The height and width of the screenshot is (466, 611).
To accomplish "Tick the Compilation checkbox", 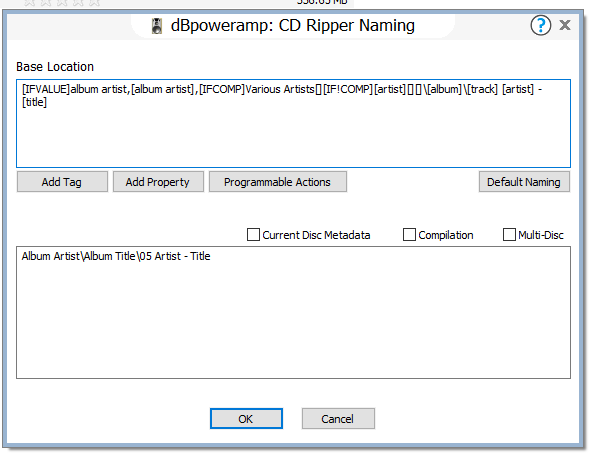I will click(409, 235).
